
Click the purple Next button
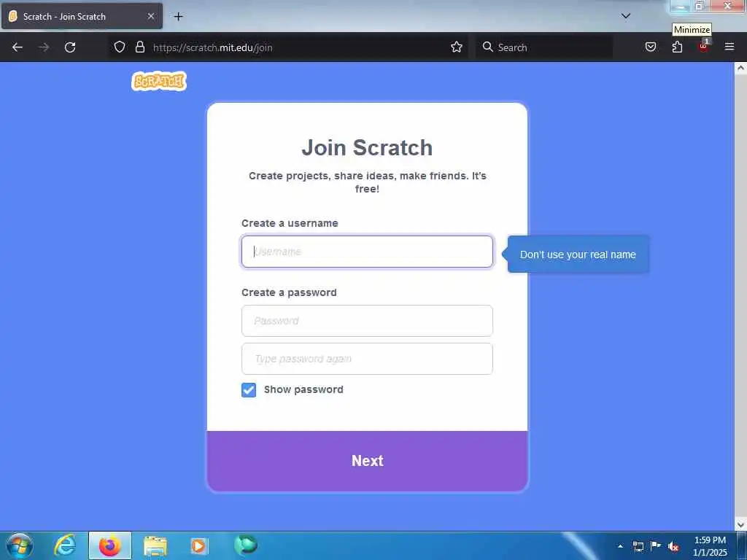(368, 461)
